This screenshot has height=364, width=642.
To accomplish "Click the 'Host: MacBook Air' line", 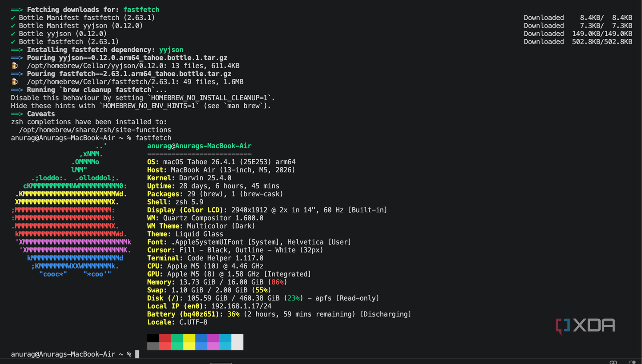I will coord(221,170).
